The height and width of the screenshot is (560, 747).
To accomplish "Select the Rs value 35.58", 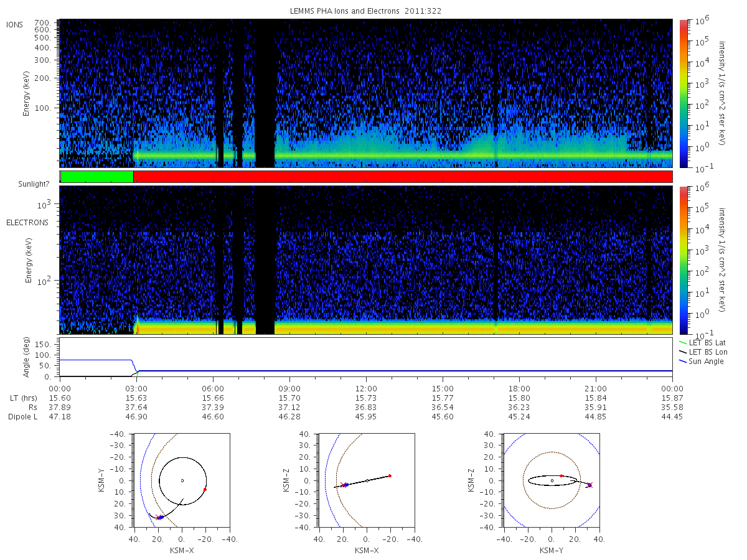I will coord(672,408).
